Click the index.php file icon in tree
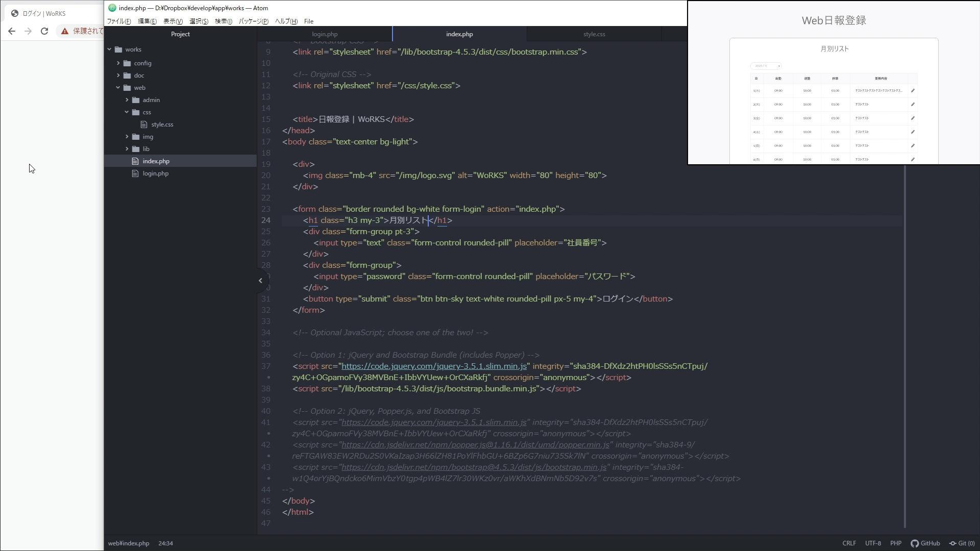 pos(135,161)
